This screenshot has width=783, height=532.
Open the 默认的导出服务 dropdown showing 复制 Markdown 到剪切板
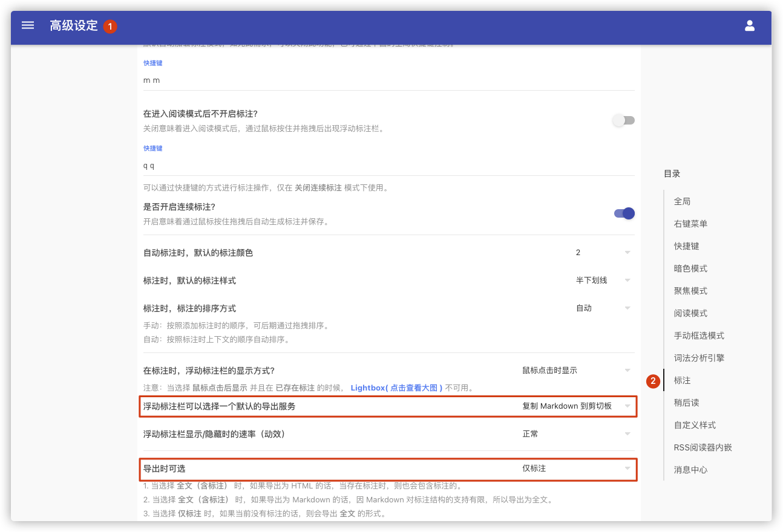[577, 406]
